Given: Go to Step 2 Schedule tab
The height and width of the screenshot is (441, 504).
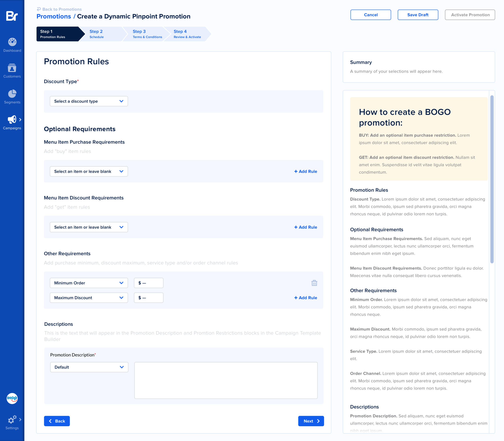Looking at the screenshot, I should pyautogui.click(x=101, y=34).
